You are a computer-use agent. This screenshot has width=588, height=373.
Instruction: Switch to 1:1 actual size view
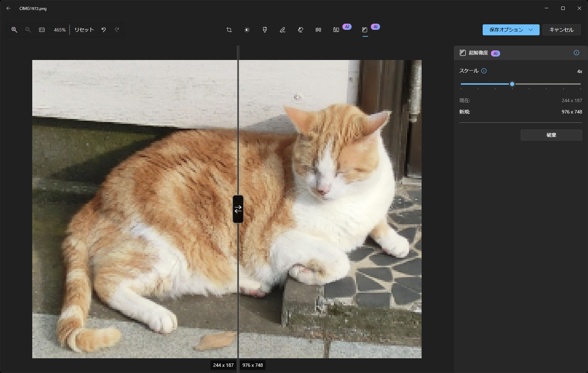42,30
